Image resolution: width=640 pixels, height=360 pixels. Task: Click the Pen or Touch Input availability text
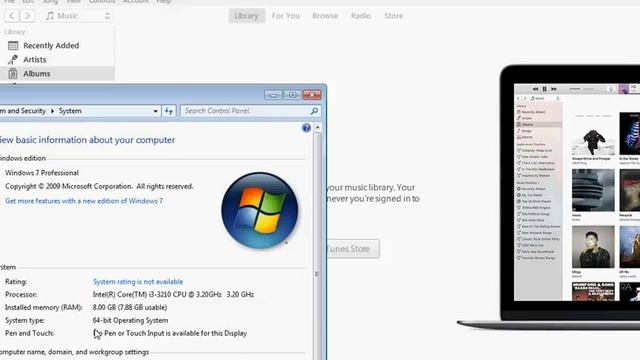pos(170,333)
